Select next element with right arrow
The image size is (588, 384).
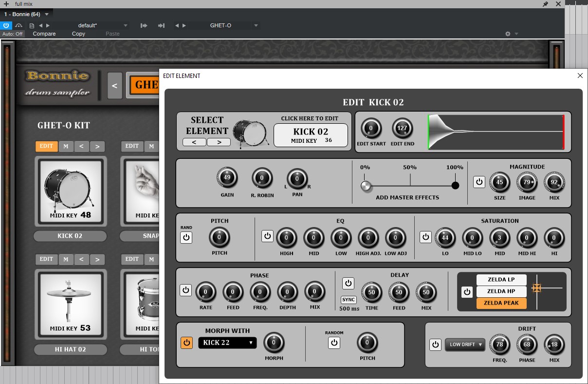point(219,142)
